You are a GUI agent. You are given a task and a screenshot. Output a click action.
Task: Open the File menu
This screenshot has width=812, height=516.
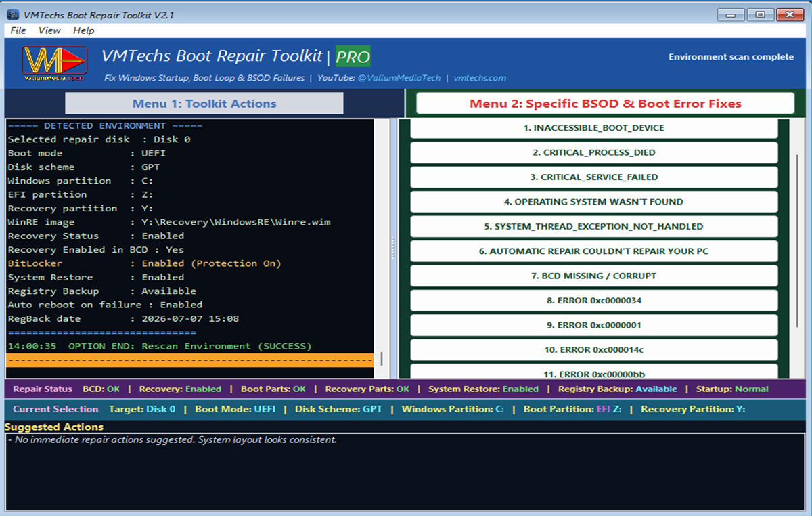[x=18, y=30]
